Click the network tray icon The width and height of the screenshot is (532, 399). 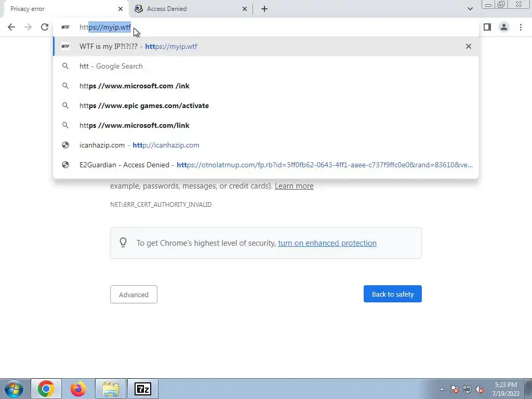467,390
